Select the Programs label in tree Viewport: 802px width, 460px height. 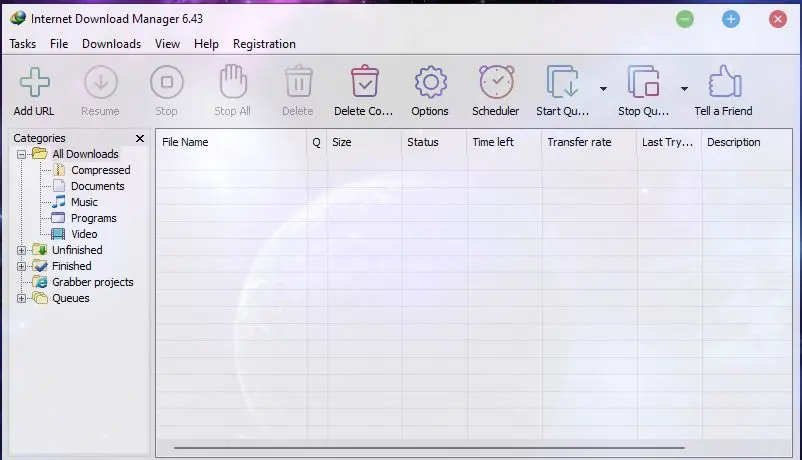point(94,218)
